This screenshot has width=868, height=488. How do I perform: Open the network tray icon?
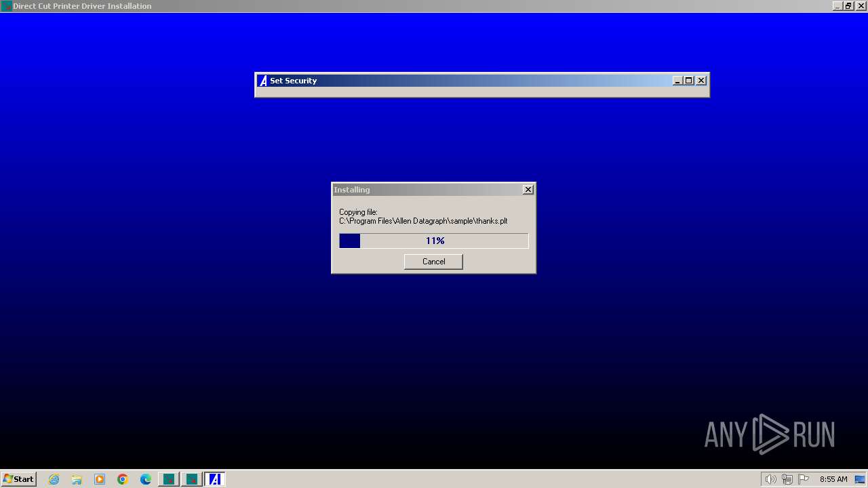tap(787, 479)
